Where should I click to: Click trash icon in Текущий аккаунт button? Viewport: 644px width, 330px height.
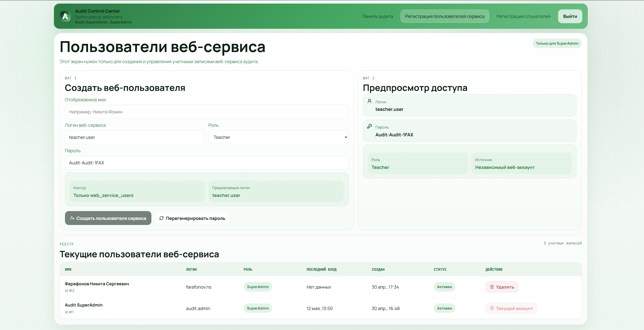pyautogui.click(x=492, y=308)
